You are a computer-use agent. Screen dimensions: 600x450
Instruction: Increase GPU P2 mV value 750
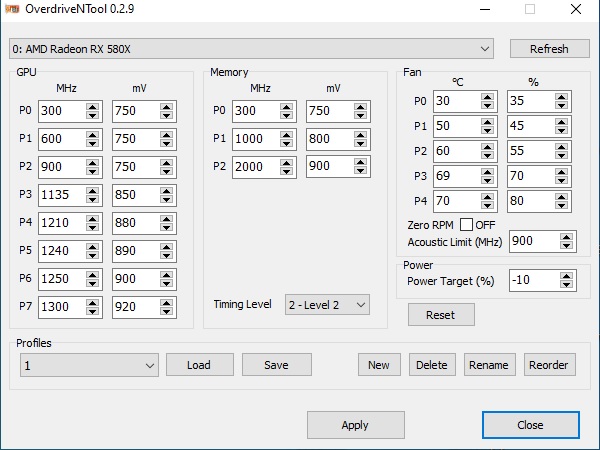(x=166, y=163)
